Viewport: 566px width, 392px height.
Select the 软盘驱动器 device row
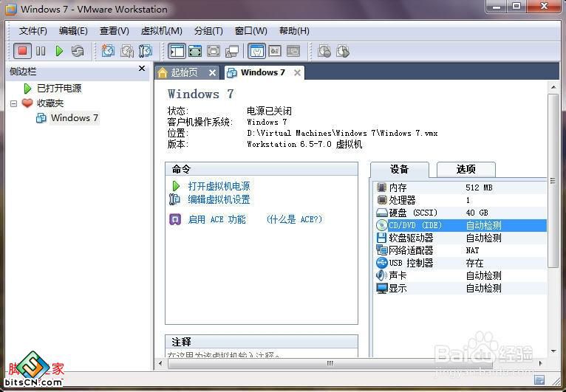460,238
